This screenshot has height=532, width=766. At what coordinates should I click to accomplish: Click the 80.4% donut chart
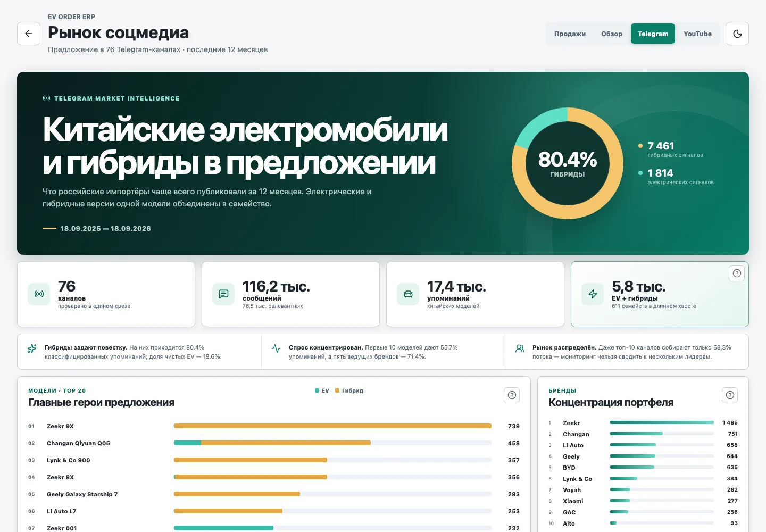(568, 163)
